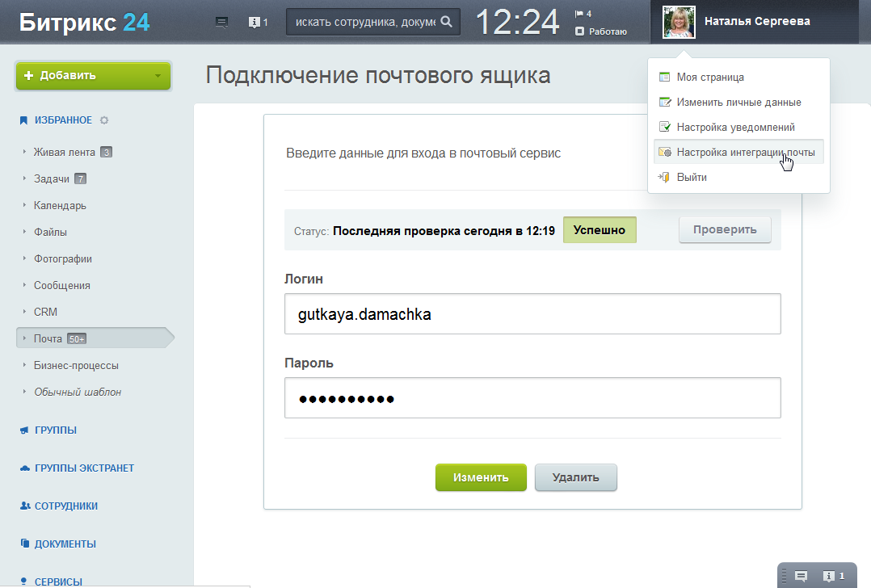Open the messages icon in top header
The height and width of the screenshot is (588, 871).
[221, 22]
